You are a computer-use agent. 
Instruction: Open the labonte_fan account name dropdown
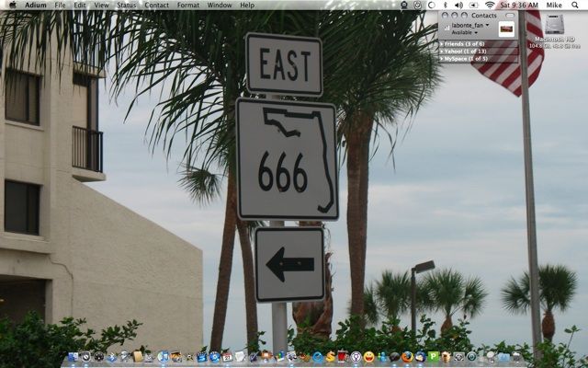point(469,25)
